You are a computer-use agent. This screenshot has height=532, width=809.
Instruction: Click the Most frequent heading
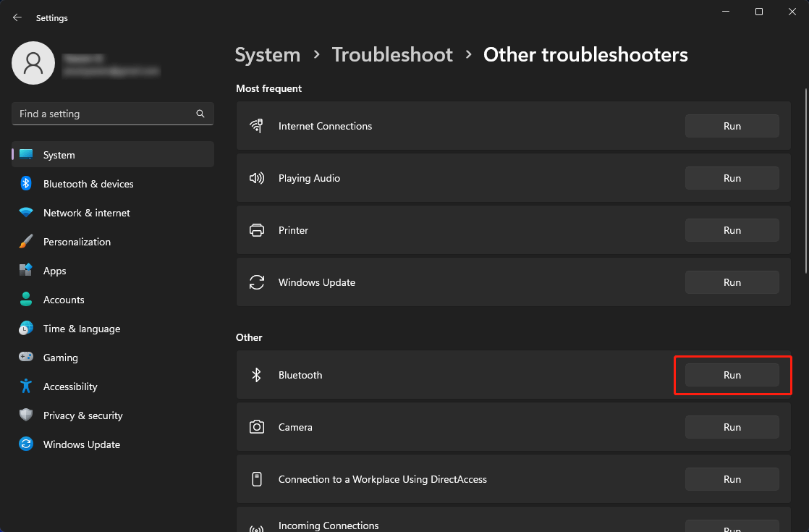(268, 88)
